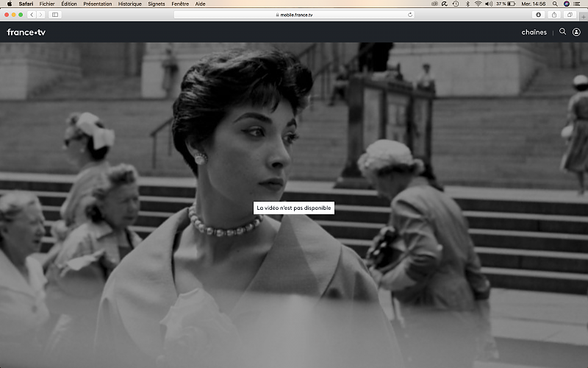Show Safari downloads
Screen dimensions: 588x368
pyautogui.click(x=539, y=14)
